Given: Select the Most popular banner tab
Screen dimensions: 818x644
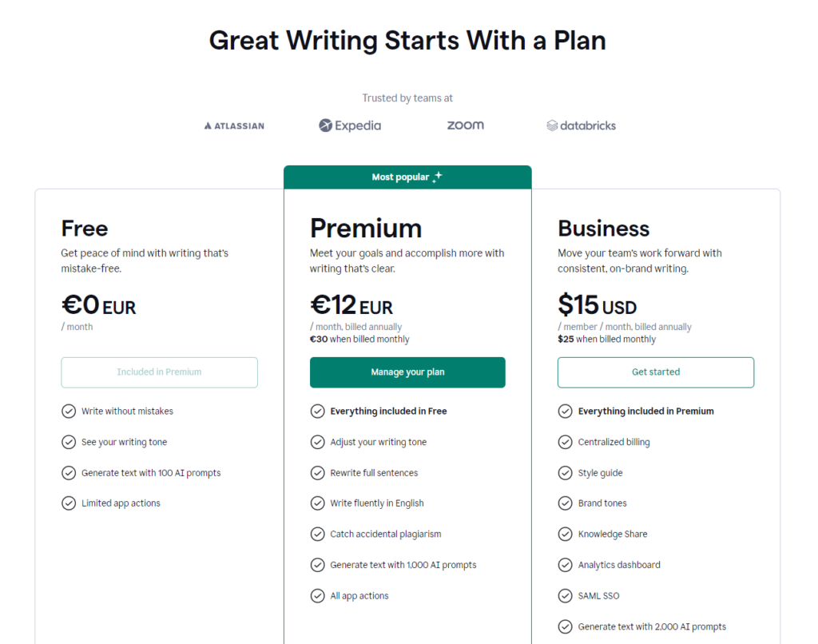Looking at the screenshot, I should click(407, 177).
